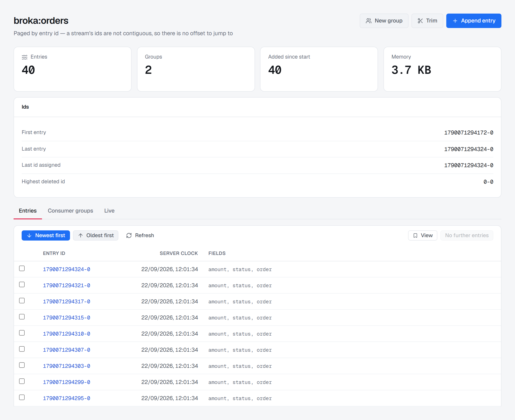Open entry link 1790071294315-0
This screenshot has width=515, height=420.
[67, 318]
